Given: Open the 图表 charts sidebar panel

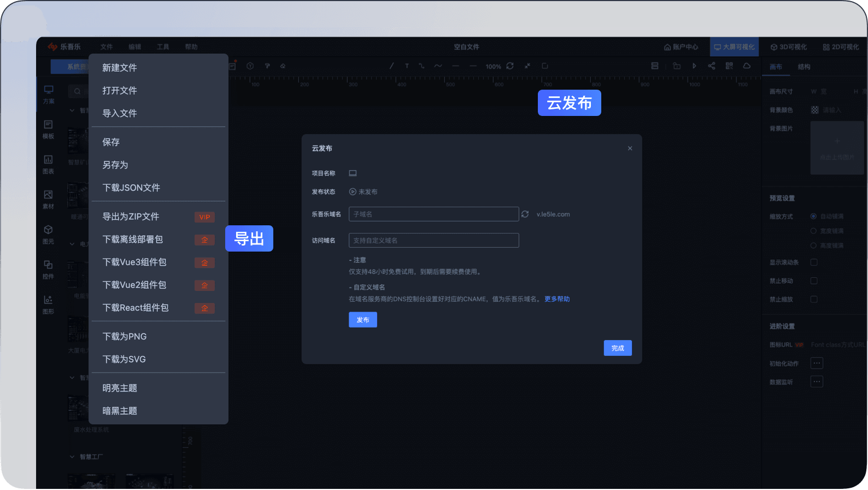Looking at the screenshot, I should [x=48, y=164].
